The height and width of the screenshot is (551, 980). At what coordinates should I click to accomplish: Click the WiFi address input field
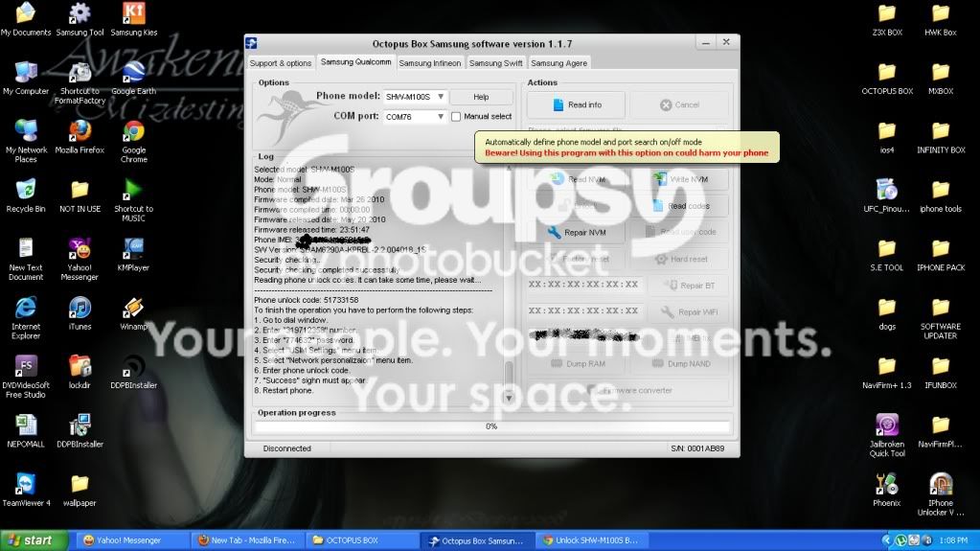[x=583, y=310]
